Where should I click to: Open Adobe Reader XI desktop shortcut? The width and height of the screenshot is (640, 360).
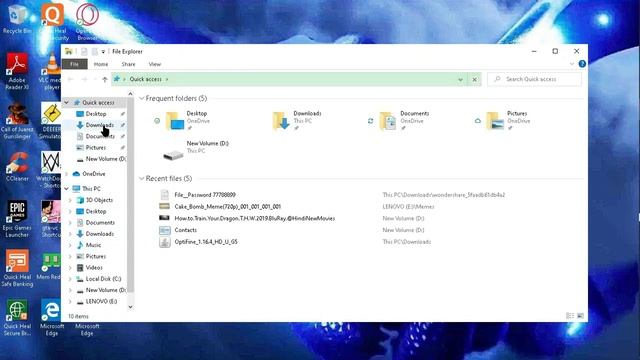click(17, 71)
